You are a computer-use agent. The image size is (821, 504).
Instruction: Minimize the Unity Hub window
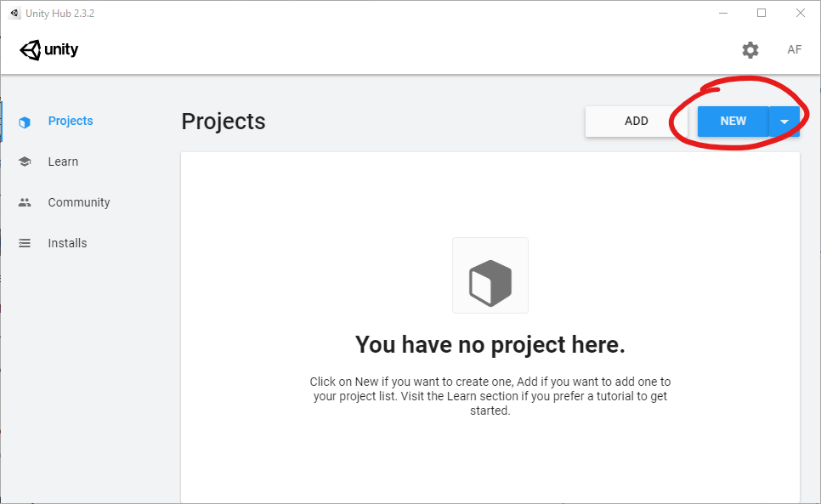pos(723,13)
